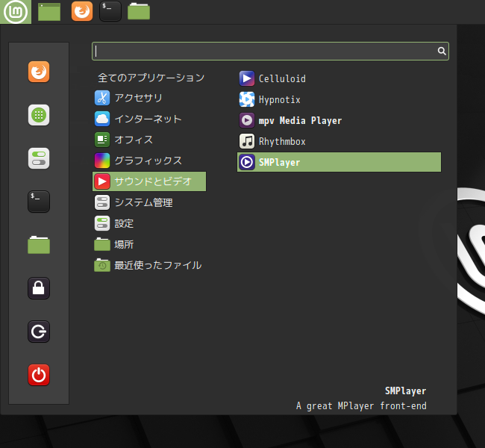Open the 最近使ったファイル category
This screenshot has width=485, height=448.
[x=149, y=265]
